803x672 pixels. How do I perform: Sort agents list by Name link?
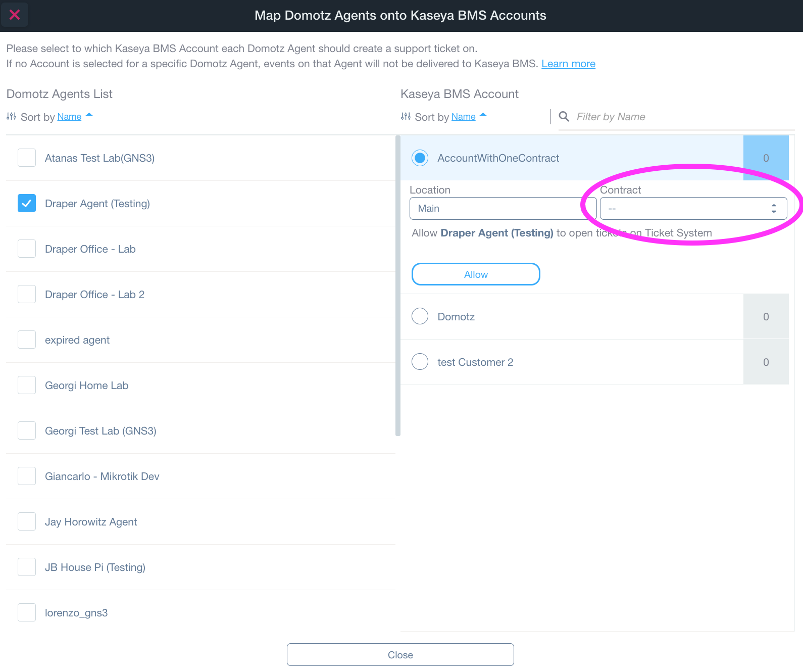pyautogui.click(x=69, y=117)
